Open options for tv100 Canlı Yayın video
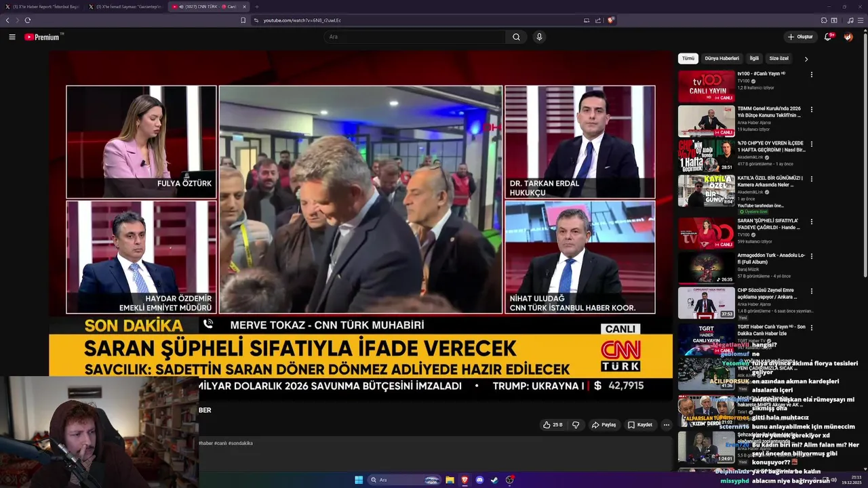 click(x=812, y=75)
